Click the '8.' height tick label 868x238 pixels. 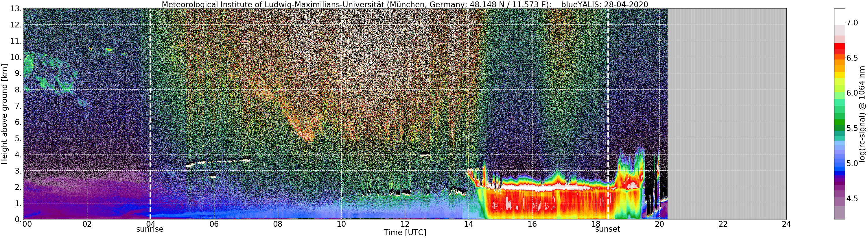coord(18,90)
